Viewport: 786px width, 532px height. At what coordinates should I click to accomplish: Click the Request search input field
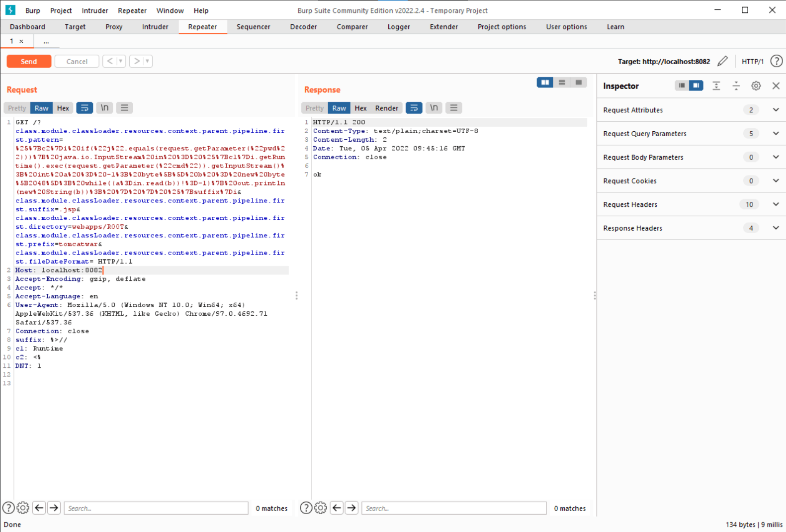point(156,508)
